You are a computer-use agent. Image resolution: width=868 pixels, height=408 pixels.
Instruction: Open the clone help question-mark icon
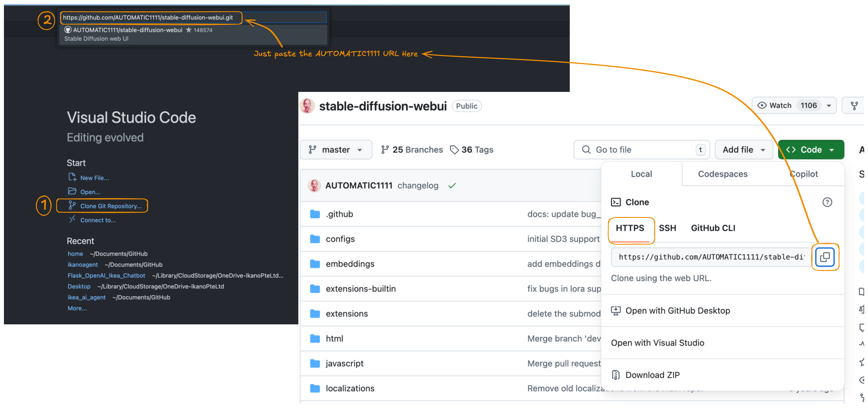tap(827, 202)
